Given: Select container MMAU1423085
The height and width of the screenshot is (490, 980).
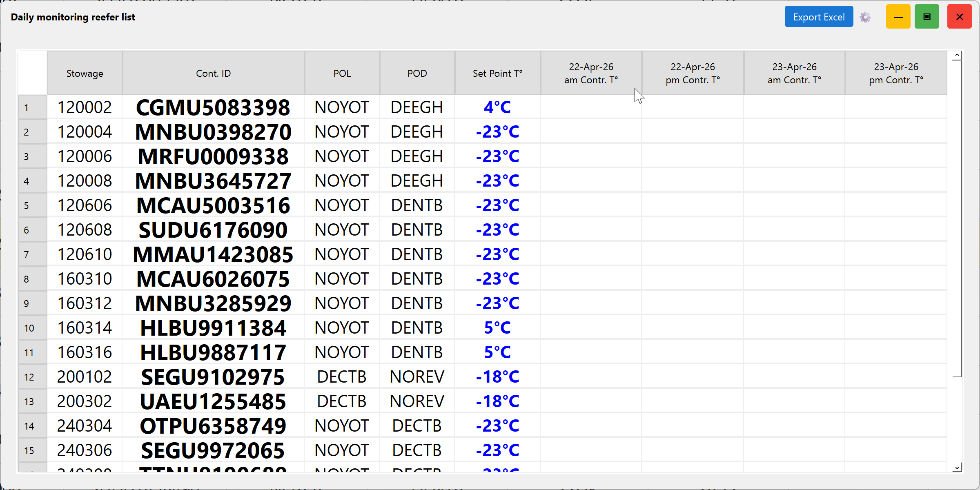Looking at the screenshot, I should click(213, 254).
